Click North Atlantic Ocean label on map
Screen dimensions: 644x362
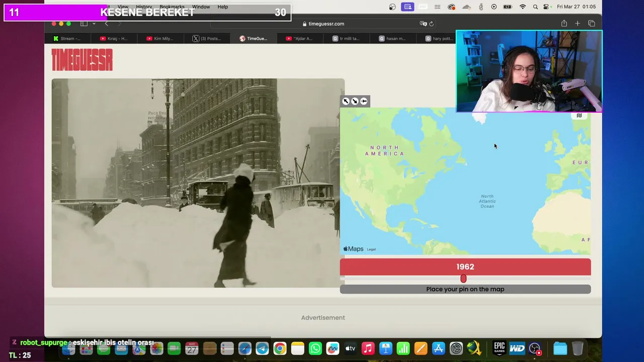[x=487, y=201]
